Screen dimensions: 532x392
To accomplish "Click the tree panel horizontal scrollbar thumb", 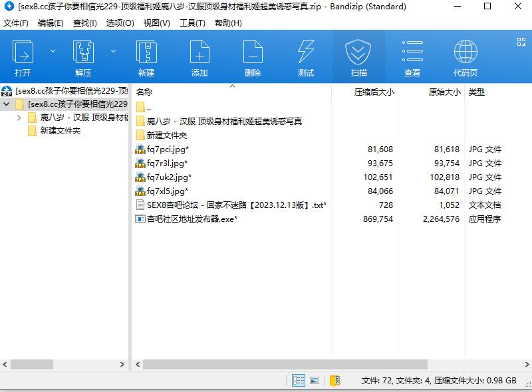I will coord(31,365).
